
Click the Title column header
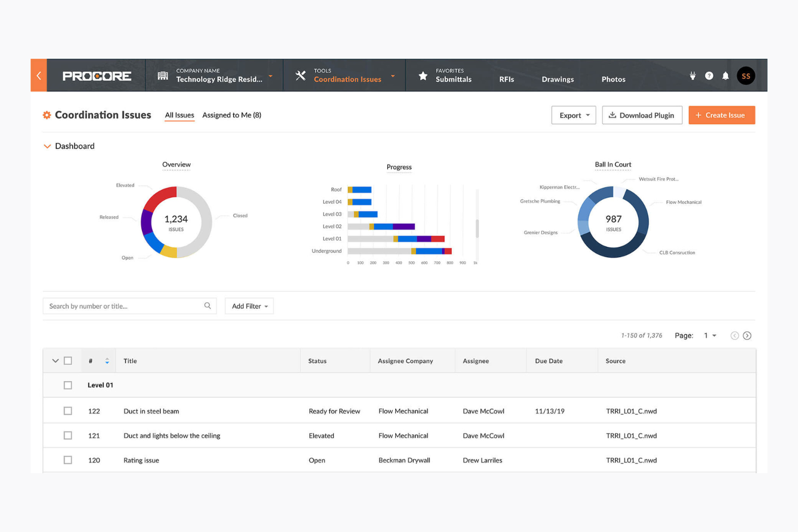130,361
